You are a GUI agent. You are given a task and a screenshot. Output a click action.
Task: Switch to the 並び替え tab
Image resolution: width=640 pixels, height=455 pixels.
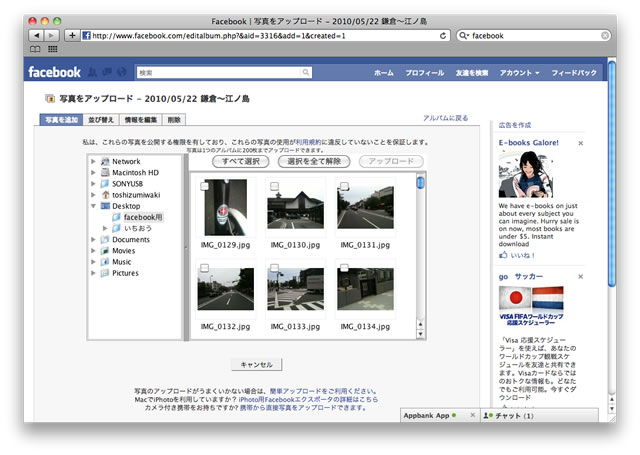pyautogui.click(x=101, y=120)
